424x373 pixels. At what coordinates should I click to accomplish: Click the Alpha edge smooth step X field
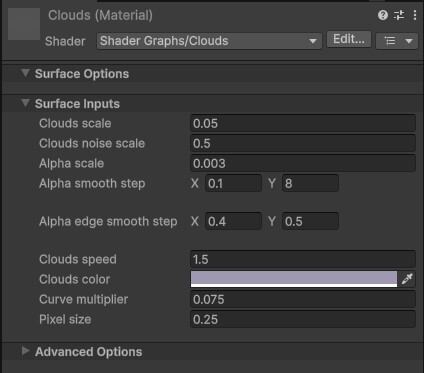point(233,221)
